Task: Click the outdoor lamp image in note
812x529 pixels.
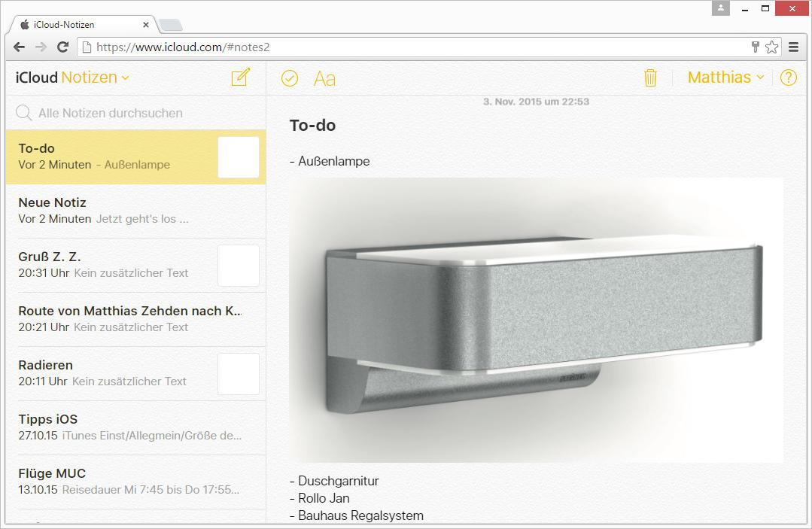Action: pos(537,320)
